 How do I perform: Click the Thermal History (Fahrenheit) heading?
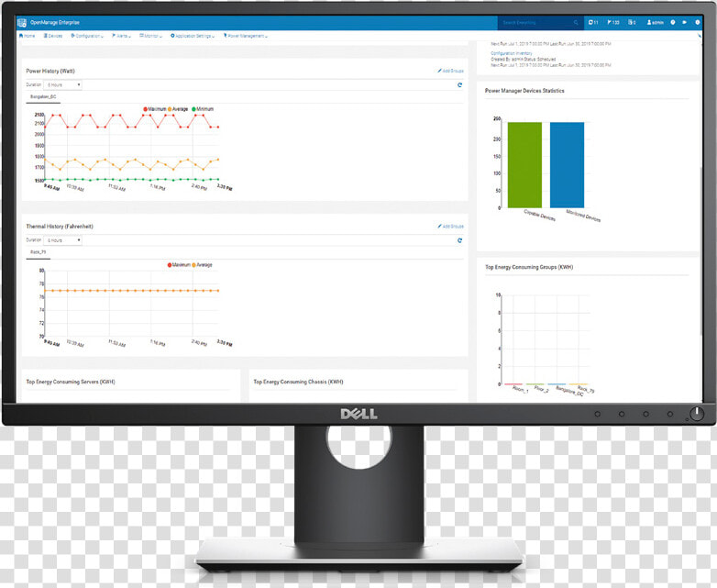point(60,227)
